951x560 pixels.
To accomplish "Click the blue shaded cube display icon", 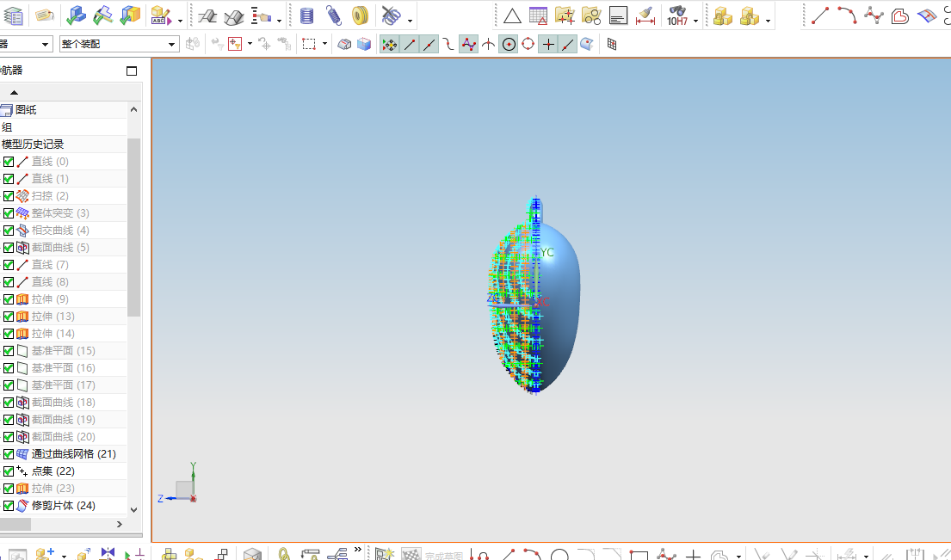I will point(364,44).
